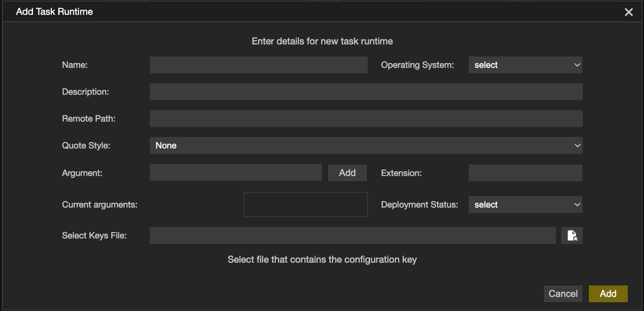Click the 'Quote Style:' label
644x311 pixels.
[x=86, y=146]
